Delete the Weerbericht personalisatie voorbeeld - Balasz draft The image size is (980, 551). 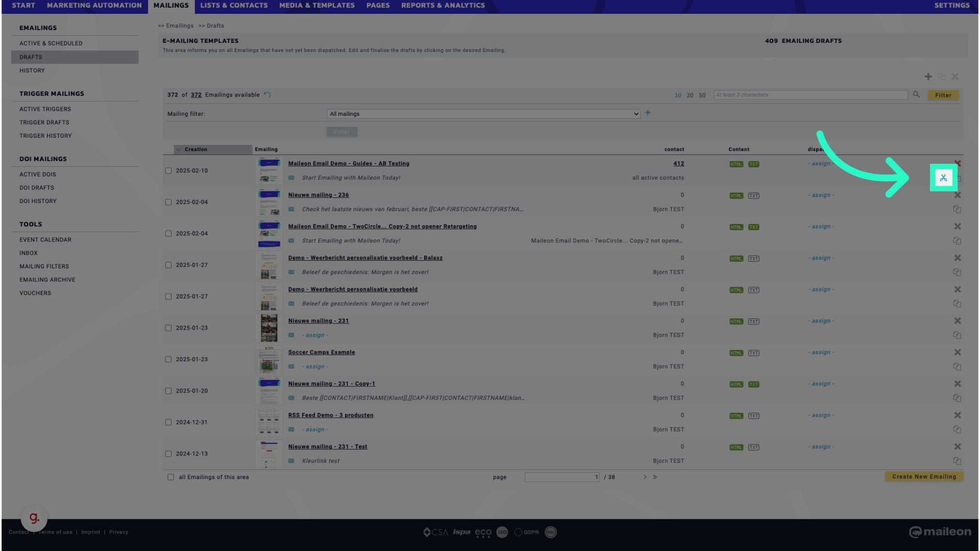[x=958, y=258]
